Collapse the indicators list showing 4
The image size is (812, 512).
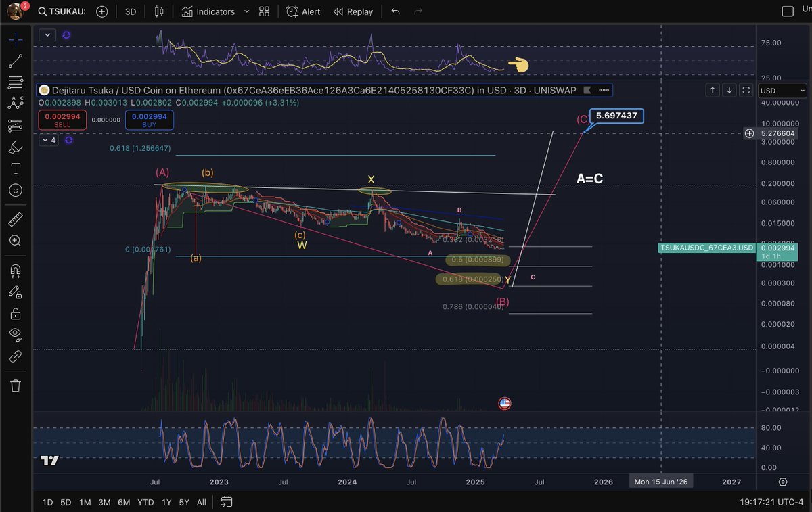pos(49,141)
